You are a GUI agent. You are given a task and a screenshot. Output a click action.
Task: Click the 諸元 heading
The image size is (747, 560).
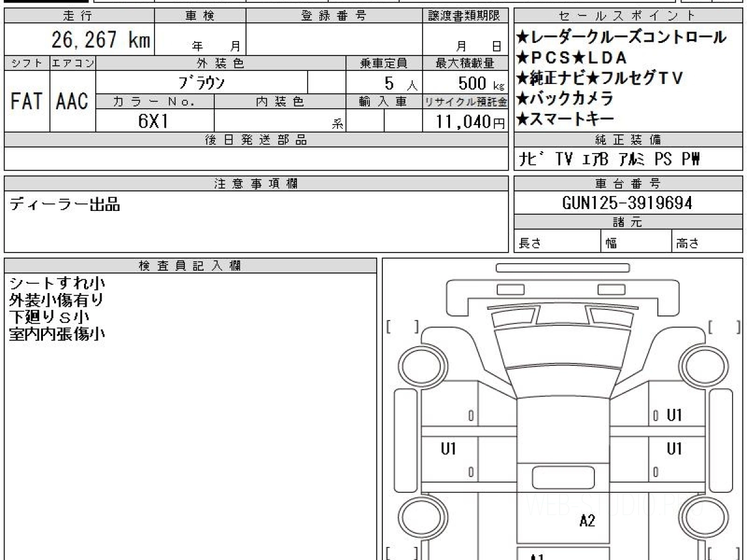pyautogui.click(x=628, y=222)
